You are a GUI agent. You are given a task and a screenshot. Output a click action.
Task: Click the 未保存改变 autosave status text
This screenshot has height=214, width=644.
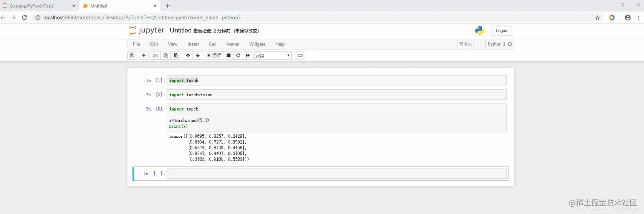[246, 31]
